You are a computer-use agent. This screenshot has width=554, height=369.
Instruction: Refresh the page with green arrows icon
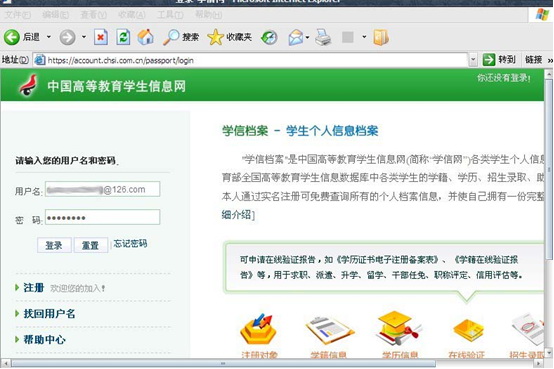click(x=123, y=37)
